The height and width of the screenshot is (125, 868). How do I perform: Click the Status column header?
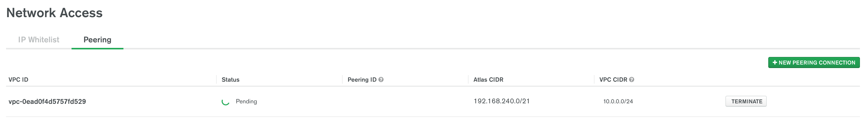(230, 80)
